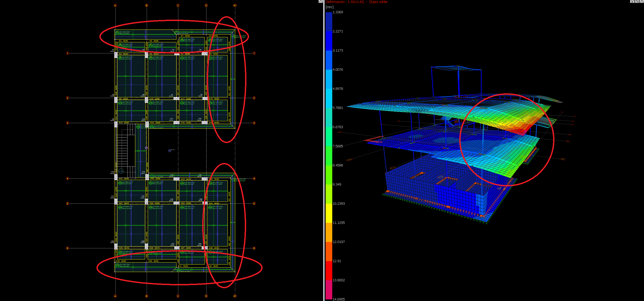Click the dark blue 1.3369 legend band

click(x=329, y=21)
